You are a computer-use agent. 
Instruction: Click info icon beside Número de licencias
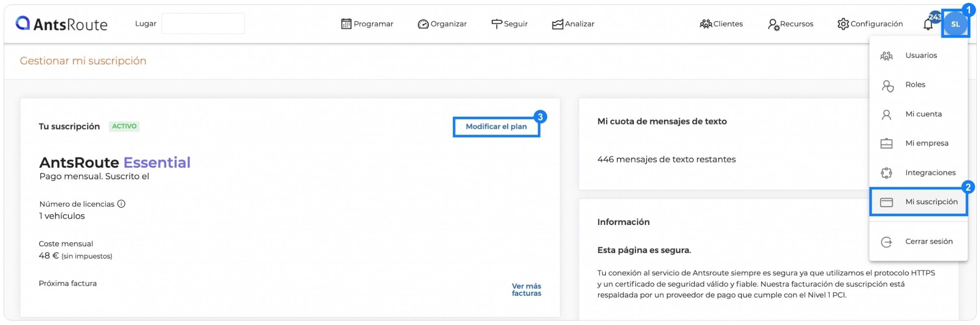(x=121, y=204)
